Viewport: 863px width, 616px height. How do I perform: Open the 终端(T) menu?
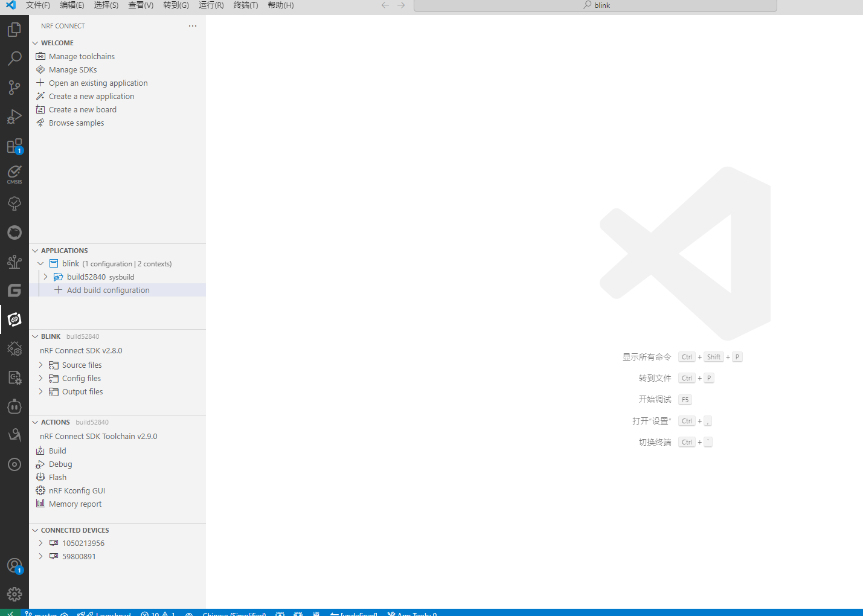pos(246,5)
